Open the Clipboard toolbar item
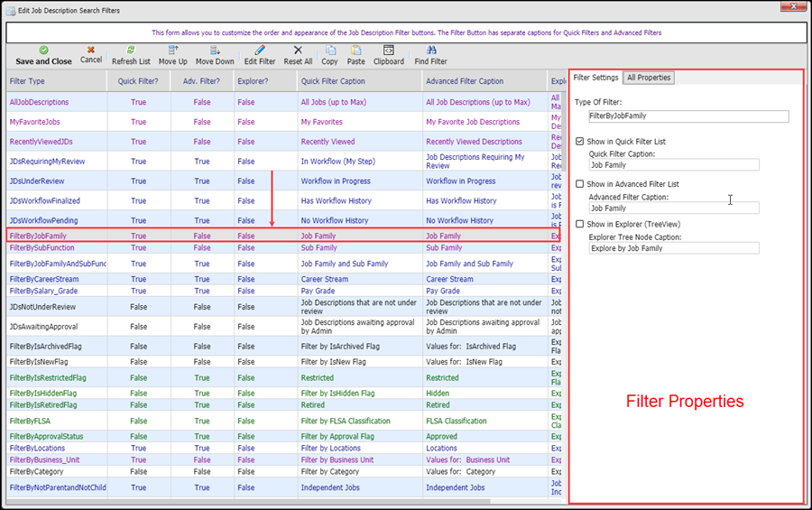The width and height of the screenshot is (812, 510). click(x=388, y=51)
